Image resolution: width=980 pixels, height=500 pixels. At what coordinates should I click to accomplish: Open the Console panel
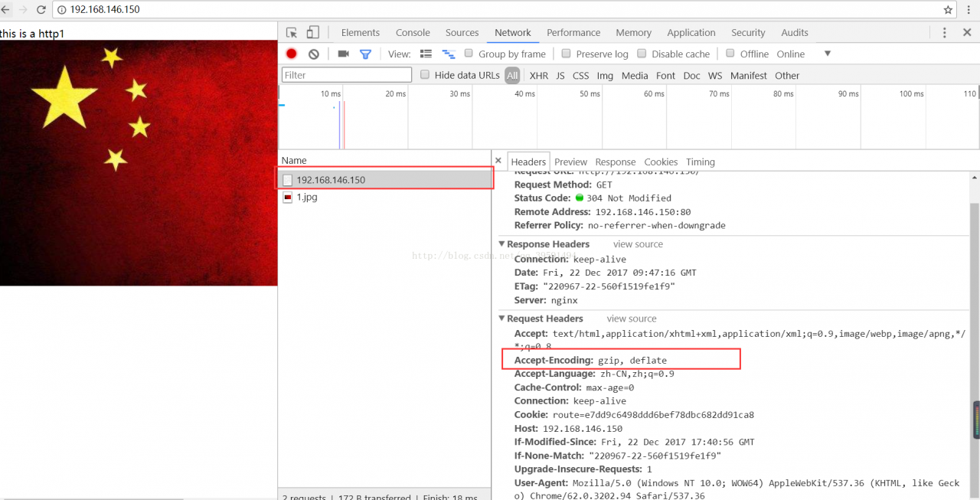[x=413, y=32]
